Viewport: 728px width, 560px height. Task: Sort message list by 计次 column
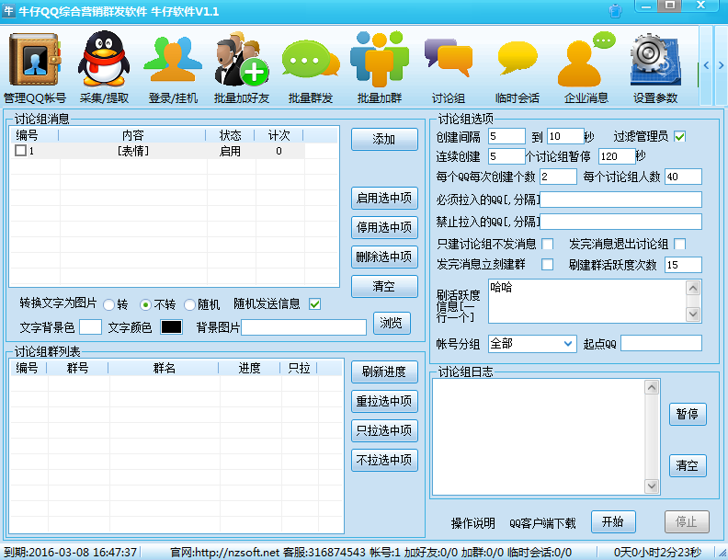pyautogui.click(x=279, y=135)
